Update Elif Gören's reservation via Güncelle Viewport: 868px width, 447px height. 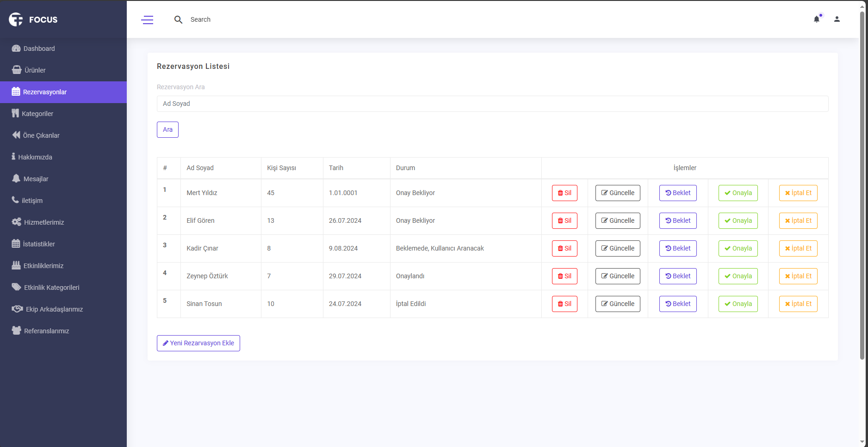click(617, 221)
